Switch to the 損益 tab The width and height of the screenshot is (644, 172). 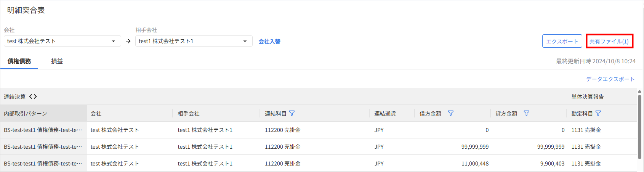click(57, 61)
